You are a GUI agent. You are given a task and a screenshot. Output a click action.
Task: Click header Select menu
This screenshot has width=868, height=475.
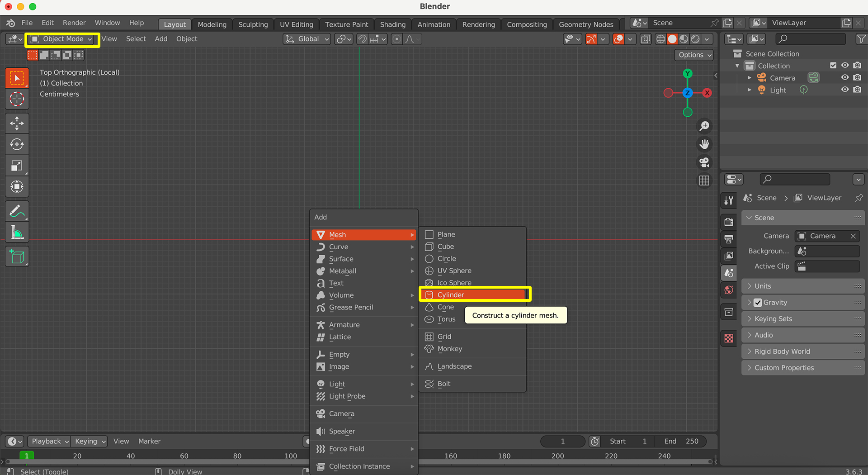point(136,39)
